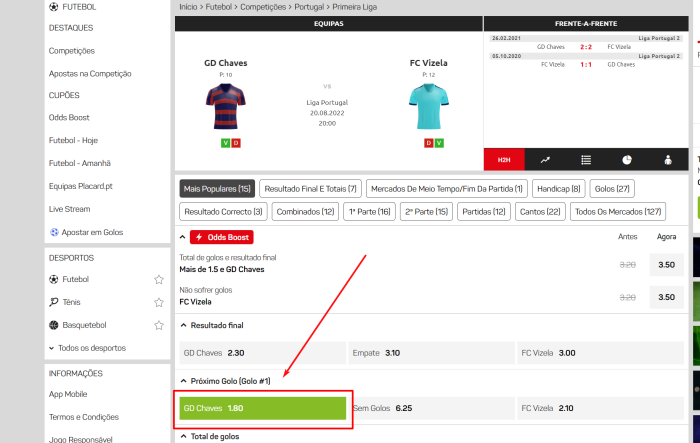Open Futebol - Hoje

pos(73,140)
